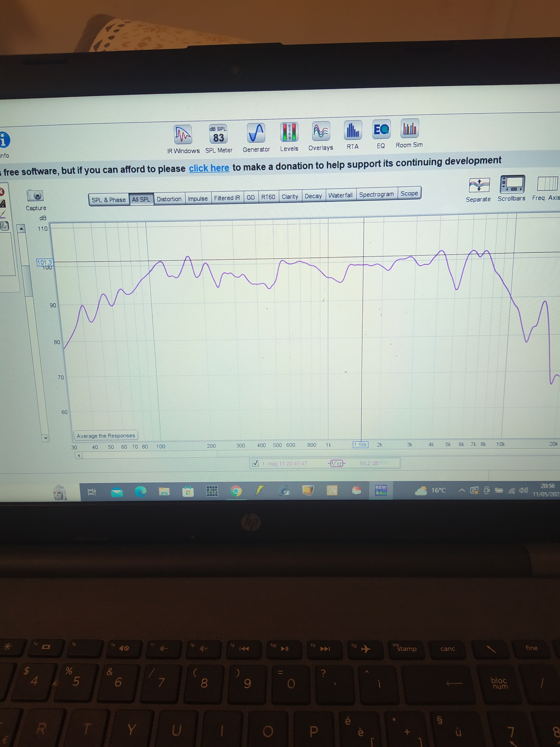Launch the signal Generator
Viewport: 560px width, 747px height.
[x=256, y=137]
